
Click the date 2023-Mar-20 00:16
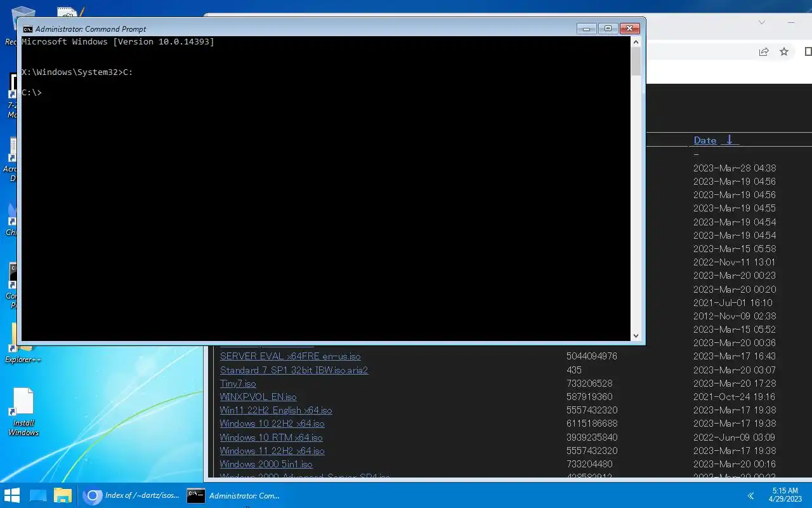(x=735, y=464)
